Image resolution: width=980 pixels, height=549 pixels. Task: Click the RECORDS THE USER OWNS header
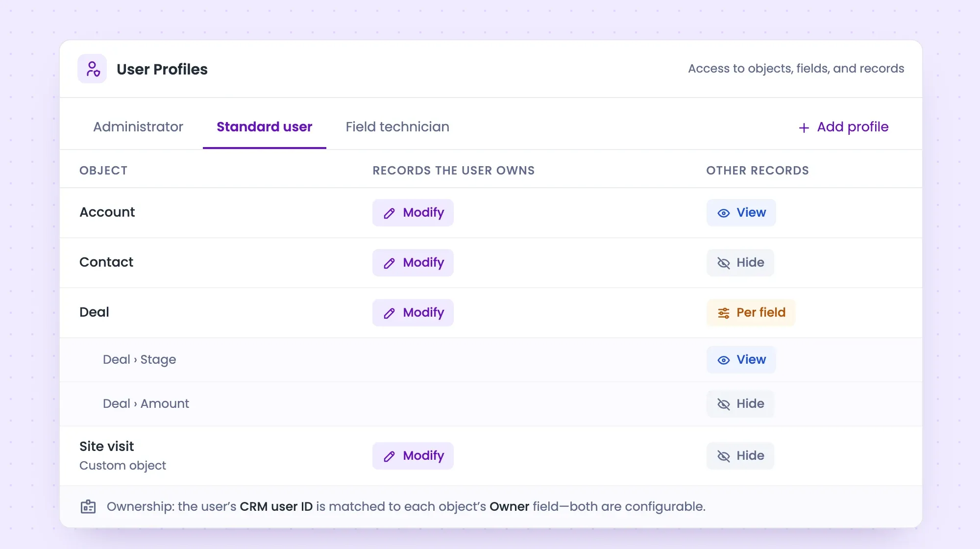tap(453, 171)
